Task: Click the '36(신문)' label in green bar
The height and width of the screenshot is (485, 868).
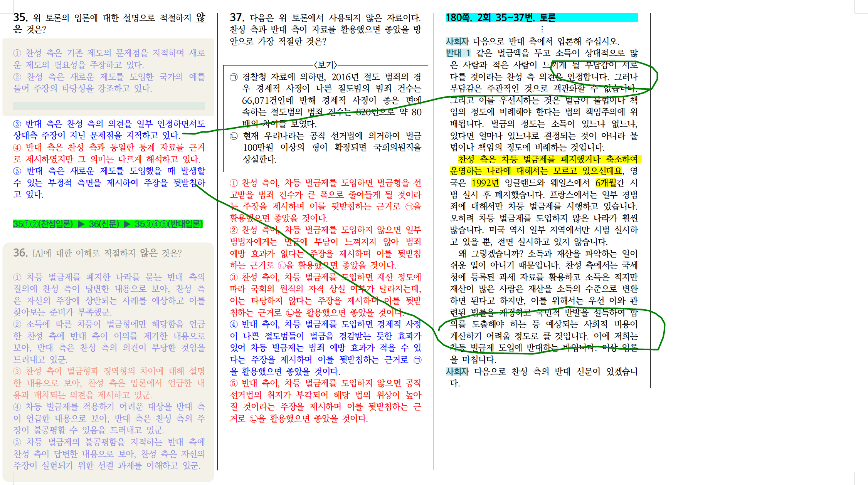Action: (x=104, y=224)
